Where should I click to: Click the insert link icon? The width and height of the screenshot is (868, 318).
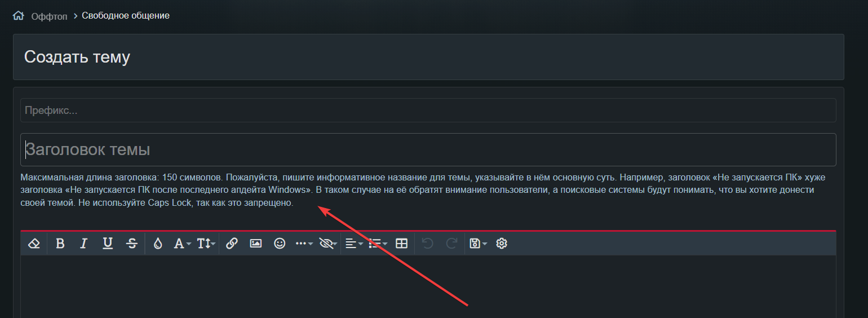(x=232, y=244)
